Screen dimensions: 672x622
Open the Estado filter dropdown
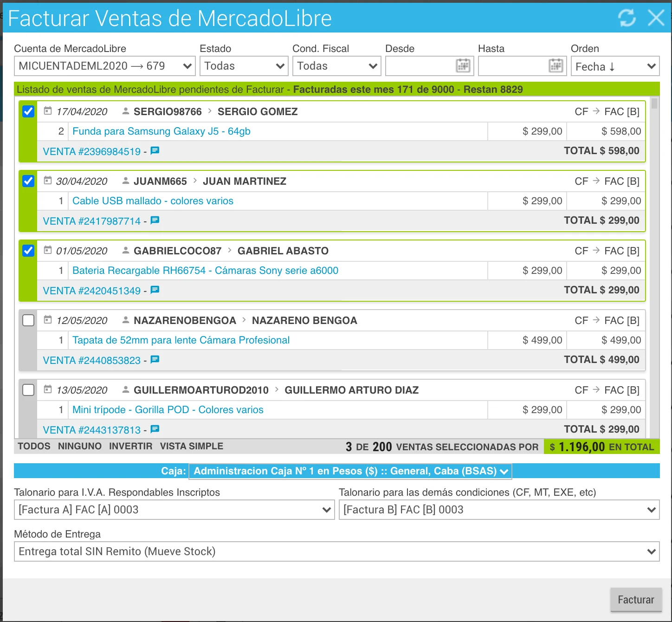[244, 66]
